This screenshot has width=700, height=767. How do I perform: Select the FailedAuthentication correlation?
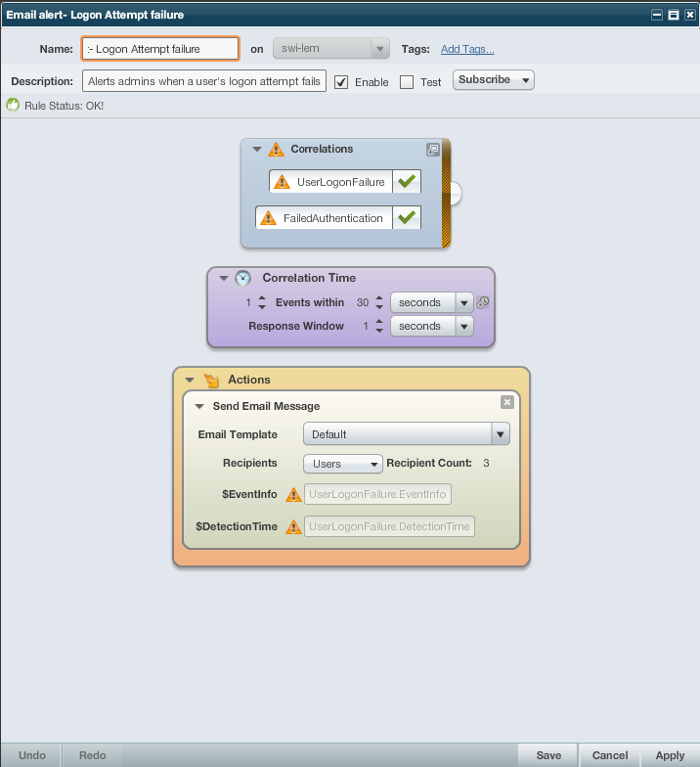(x=324, y=217)
